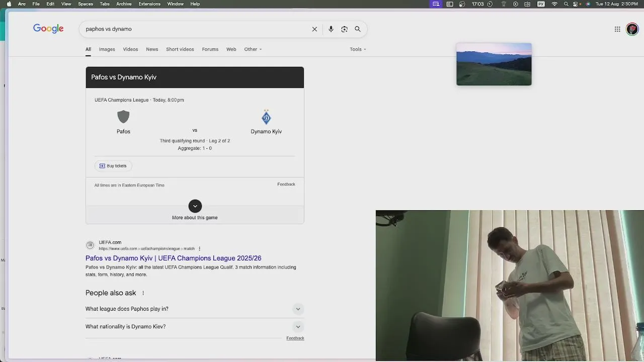
Task: Click the РУ keyboard input source icon
Action: 541,4
